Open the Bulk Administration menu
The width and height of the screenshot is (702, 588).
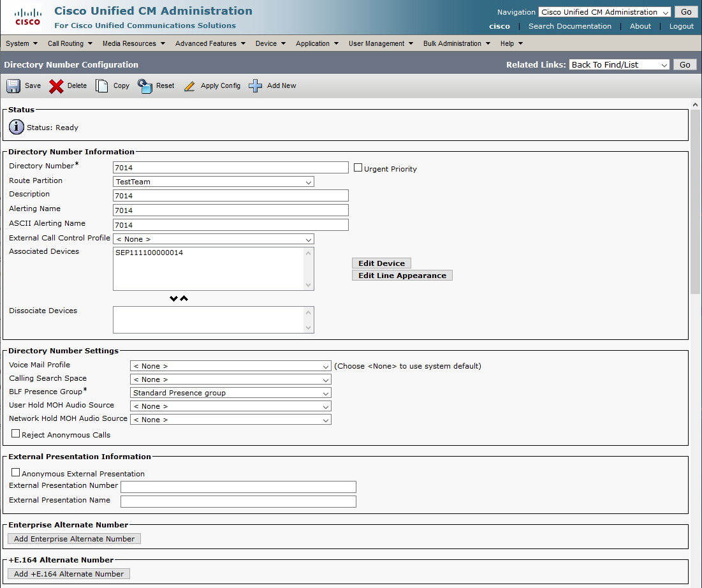[457, 43]
